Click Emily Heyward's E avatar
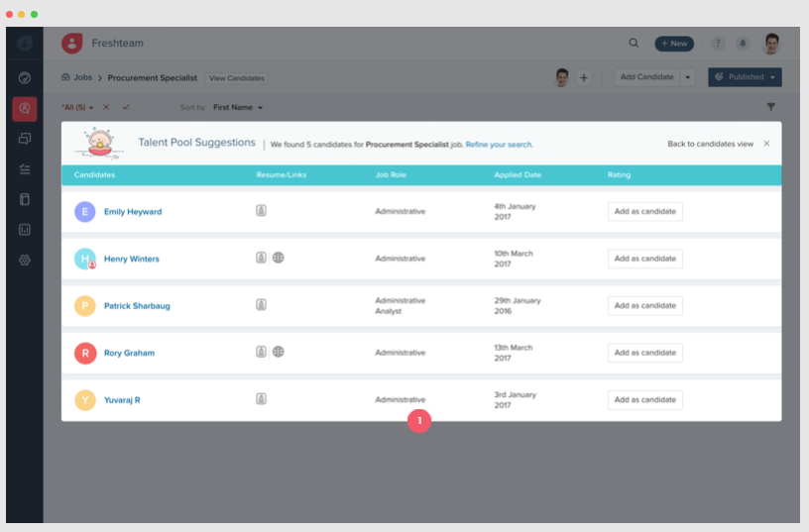 click(85, 212)
